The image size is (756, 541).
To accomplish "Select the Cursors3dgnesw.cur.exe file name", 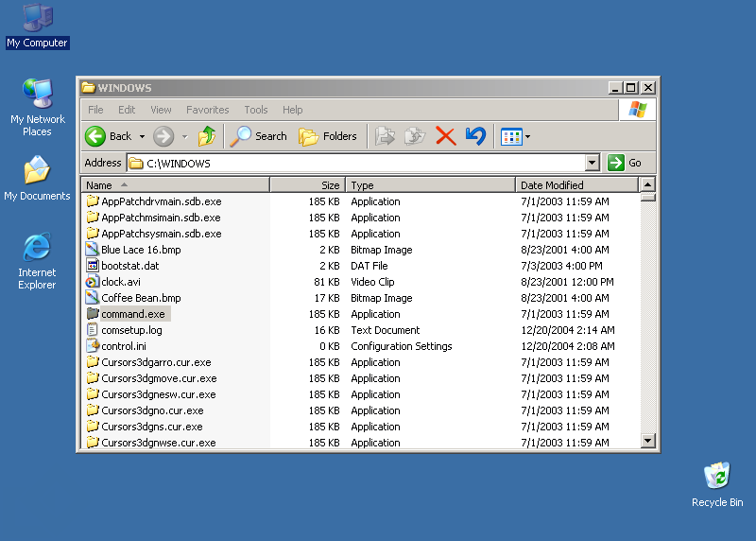I will click(159, 394).
